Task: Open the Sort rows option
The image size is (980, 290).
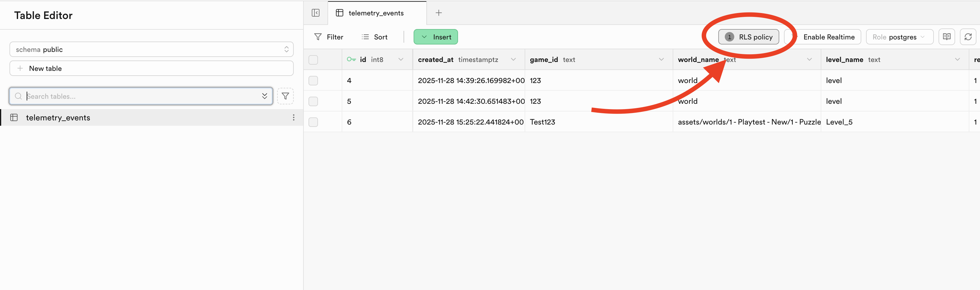Action: pyautogui.click(x=375, y=37)
